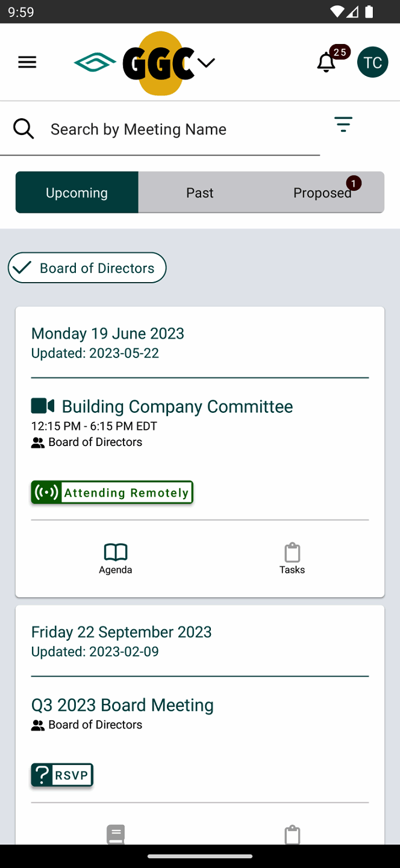
Task: Select the Upcoming meetings tab
Action: point(77,193)
